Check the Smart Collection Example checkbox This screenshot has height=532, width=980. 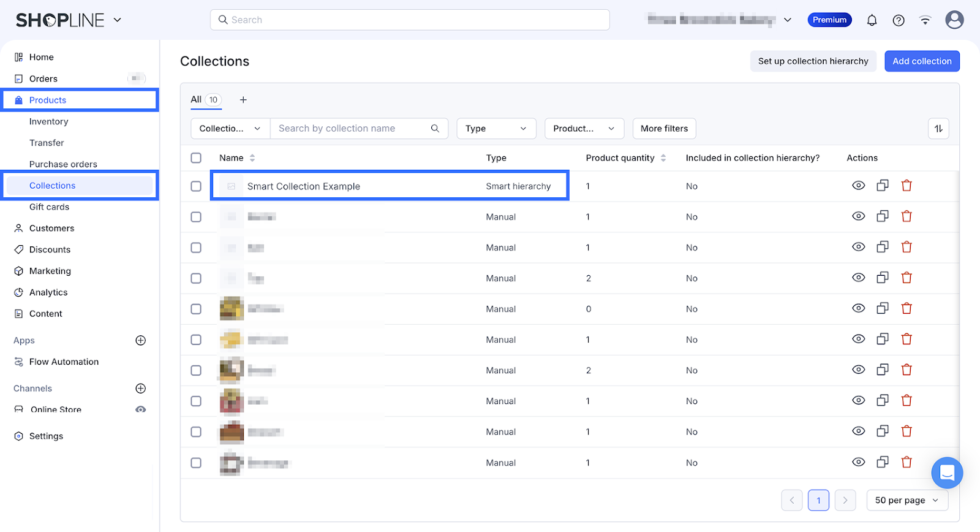tap(196, 186)
